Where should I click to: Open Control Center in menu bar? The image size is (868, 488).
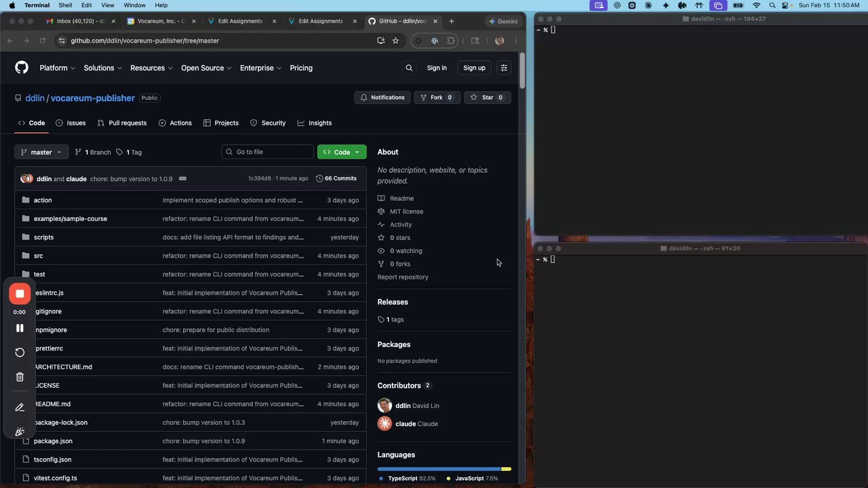pos(785,5)
